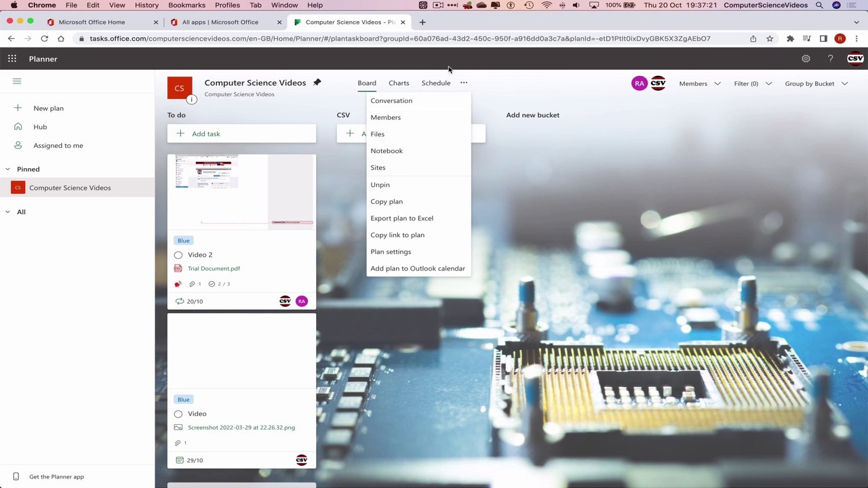Expand the Members dropdown in header
This screenshot has width=868, height=488.
pos(700,83)
